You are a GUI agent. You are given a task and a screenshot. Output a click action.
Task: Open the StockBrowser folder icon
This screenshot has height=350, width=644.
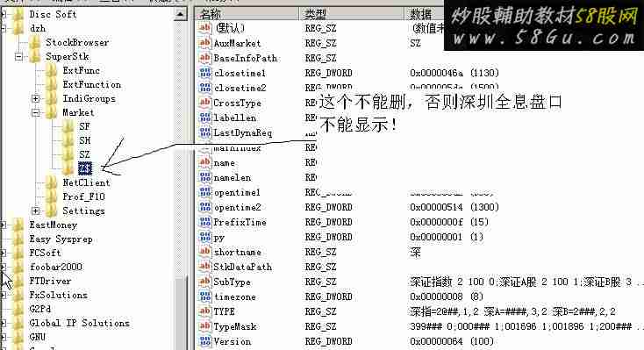pos(35,42)
